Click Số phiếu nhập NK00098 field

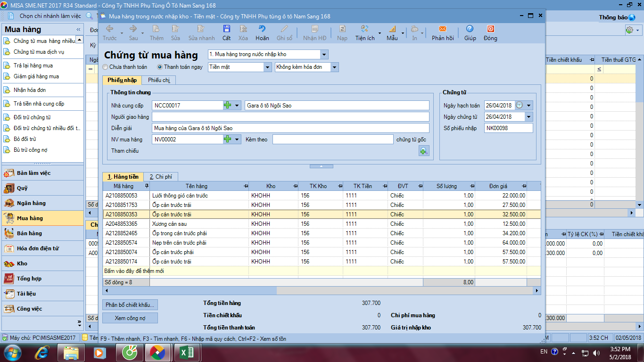pyautogui.click(x=508, y=128)
